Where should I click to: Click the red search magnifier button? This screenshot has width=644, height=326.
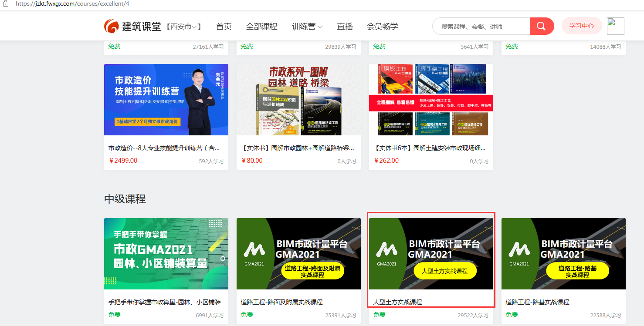(x=542, y=26)
